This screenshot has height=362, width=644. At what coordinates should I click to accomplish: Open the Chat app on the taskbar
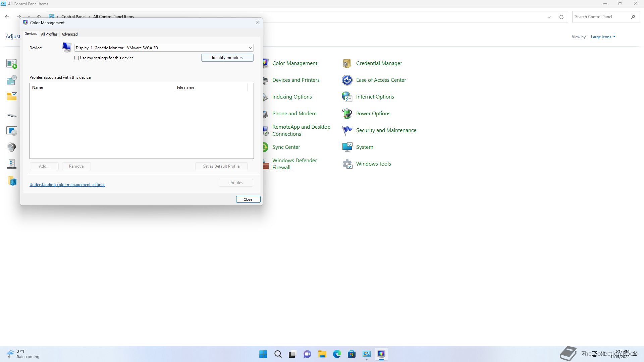[307, 354]
